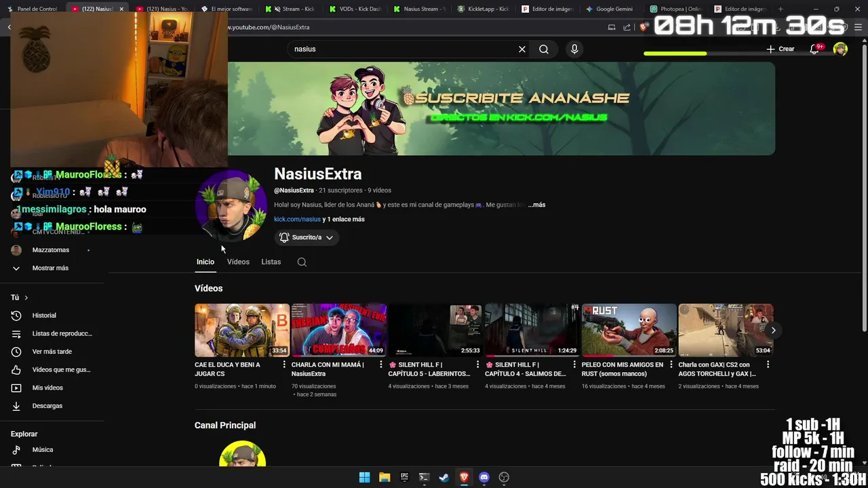This screenshot has height=488, width=868.
Task: Click the y 1 enlace más link
Action: (x=344, y=219)
